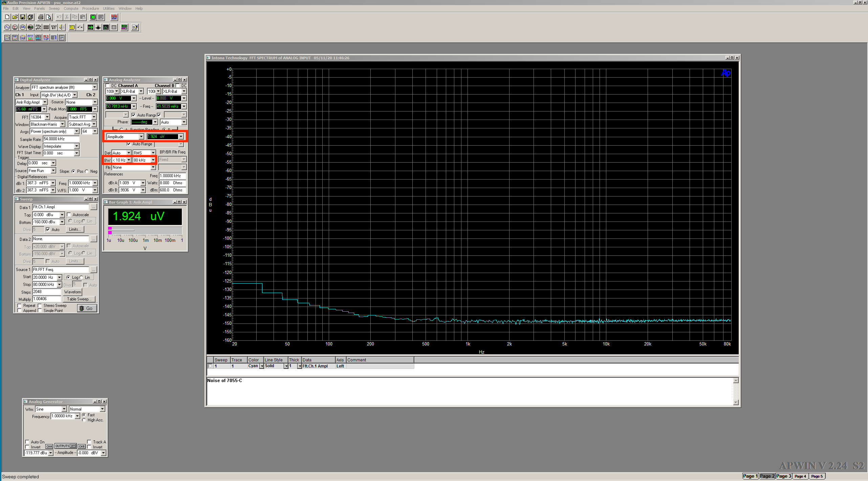This screenshot has width=868, height=481.
Task: Expand the FFT Window Blackman-Harris dropdown
Action: coord(62,124)
